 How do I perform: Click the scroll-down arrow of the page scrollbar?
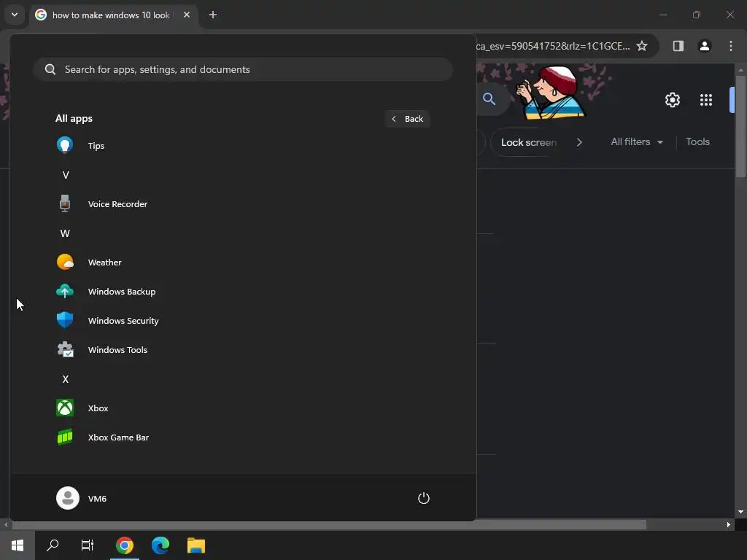pos(741,512)
